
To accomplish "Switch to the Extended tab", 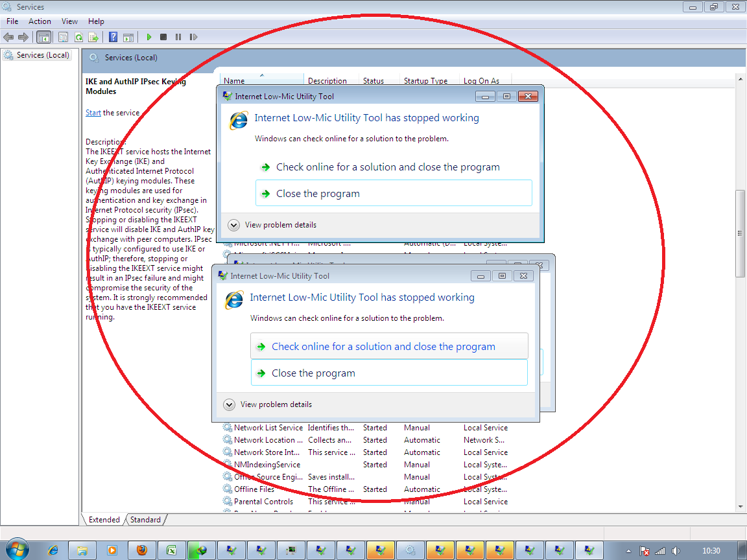I will click(x=104, y=520).
